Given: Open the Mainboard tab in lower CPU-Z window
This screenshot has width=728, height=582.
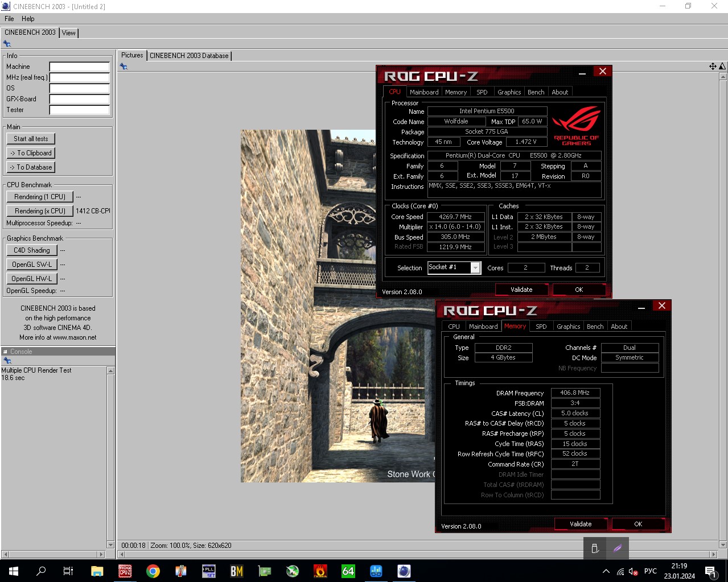Looking at the screenshot, I should (x=483, y=327).
